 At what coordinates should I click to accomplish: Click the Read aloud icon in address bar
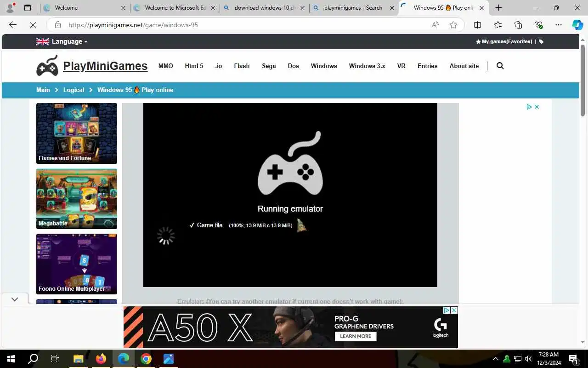pos(435,25)
